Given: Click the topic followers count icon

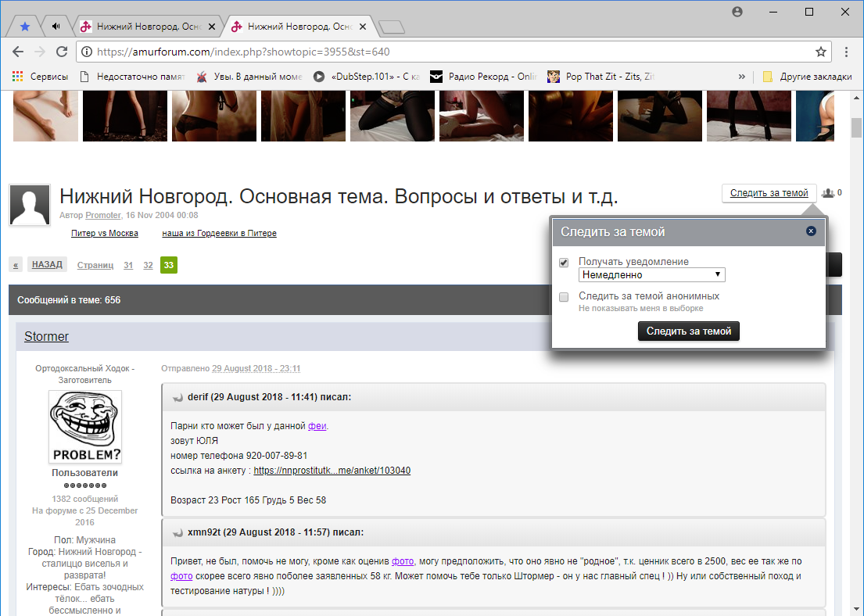Looking at the screenshot, I should point(828,193).
